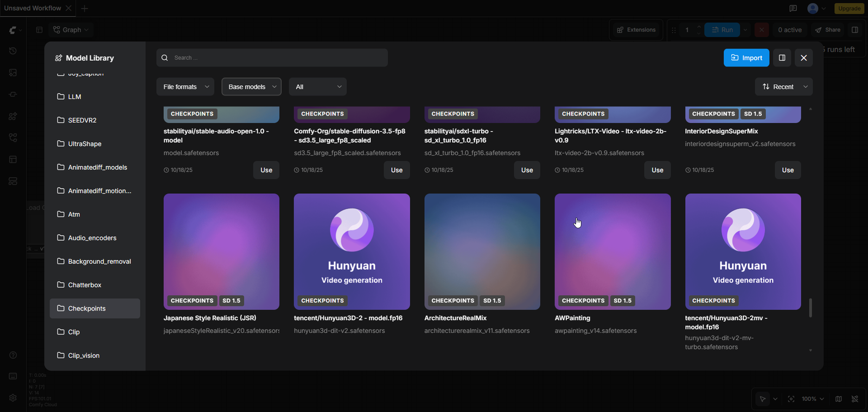Image resolution: width=868 pixels, height=412 pixels.
Task: Select the canvas pointer mode icon
Action: coord(763,399)
